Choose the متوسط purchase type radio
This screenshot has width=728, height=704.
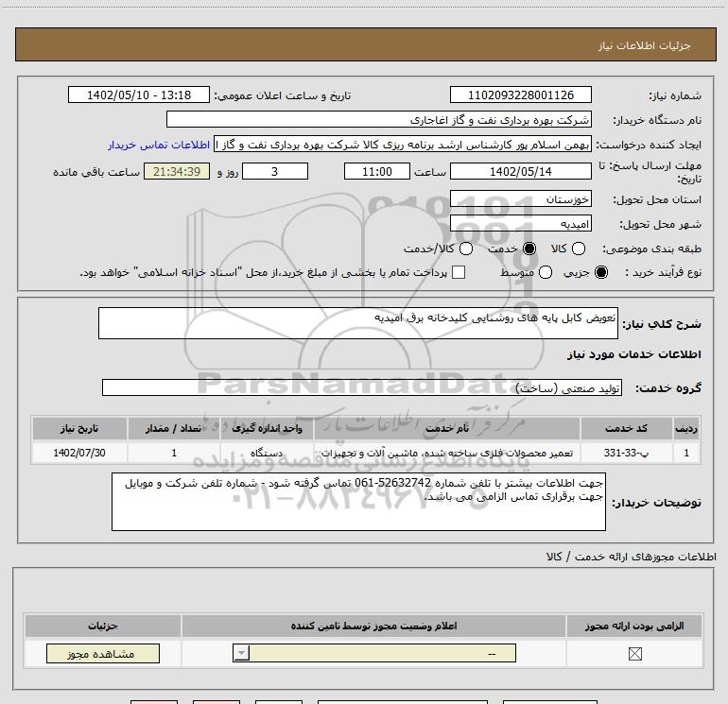(x=546, y=272)
